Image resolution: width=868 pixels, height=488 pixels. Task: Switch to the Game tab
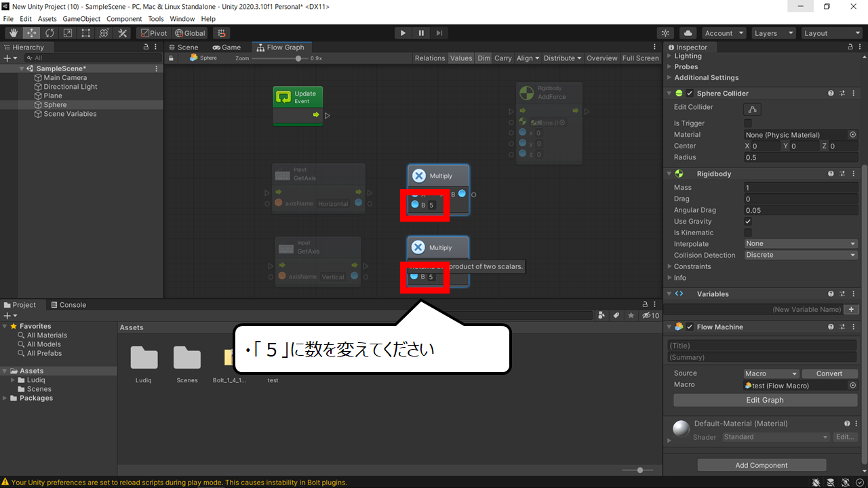coord(226,47)
